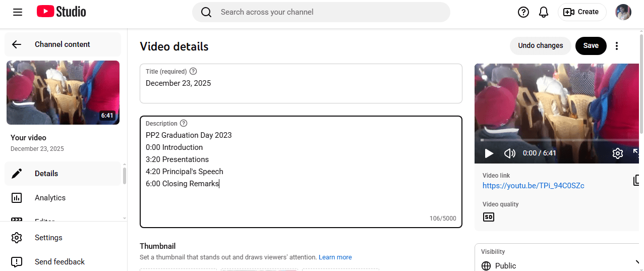Open the youtu.be video link
Image resolution: width=644 pixels, height=271 pixels.
[533, 186]
